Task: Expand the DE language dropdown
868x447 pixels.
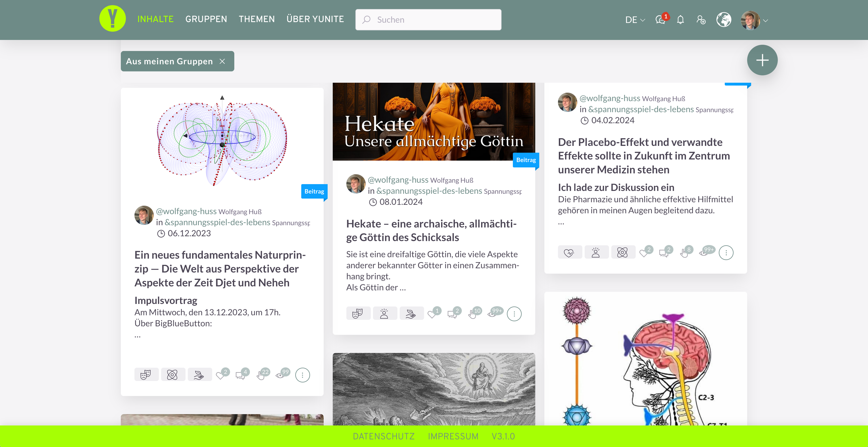Action: (635, 20)
